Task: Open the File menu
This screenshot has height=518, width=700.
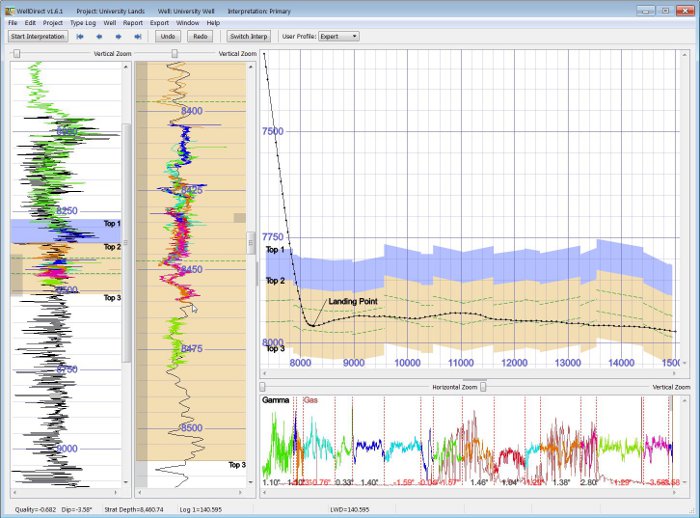Action: pos(12,23)
